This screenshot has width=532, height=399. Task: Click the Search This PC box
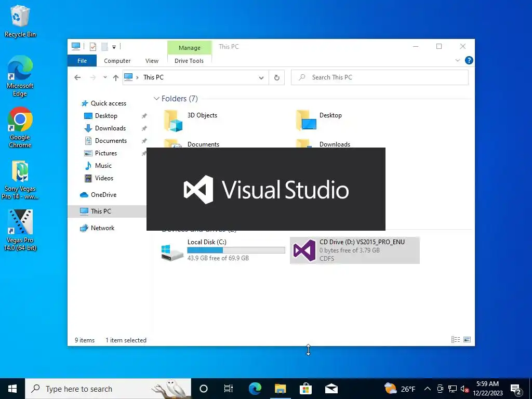tap(380, 77)
